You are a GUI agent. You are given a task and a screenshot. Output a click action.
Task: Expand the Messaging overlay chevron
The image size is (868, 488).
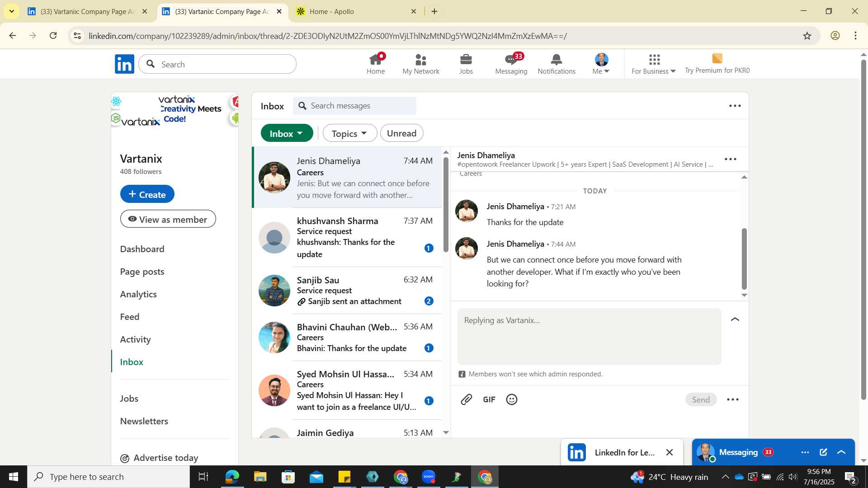pyautogui.click(x=841, y=452)
